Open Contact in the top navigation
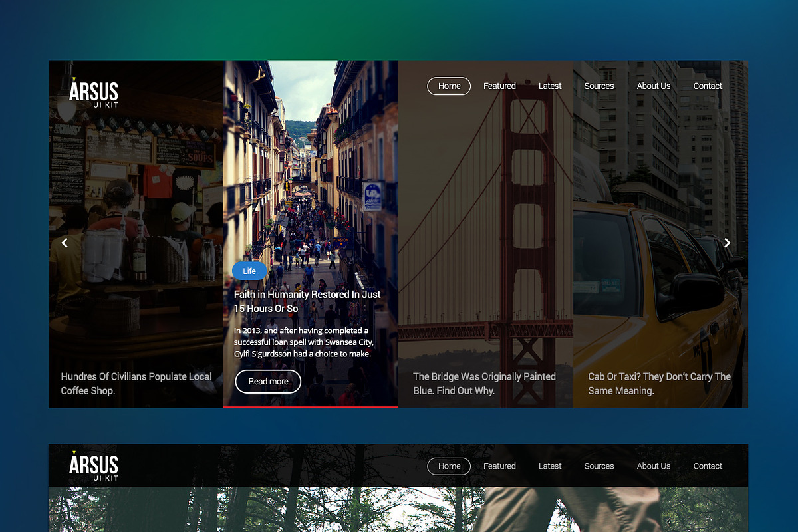The height and width of the screenshot is (532, 798). click(x=708, y=86)
